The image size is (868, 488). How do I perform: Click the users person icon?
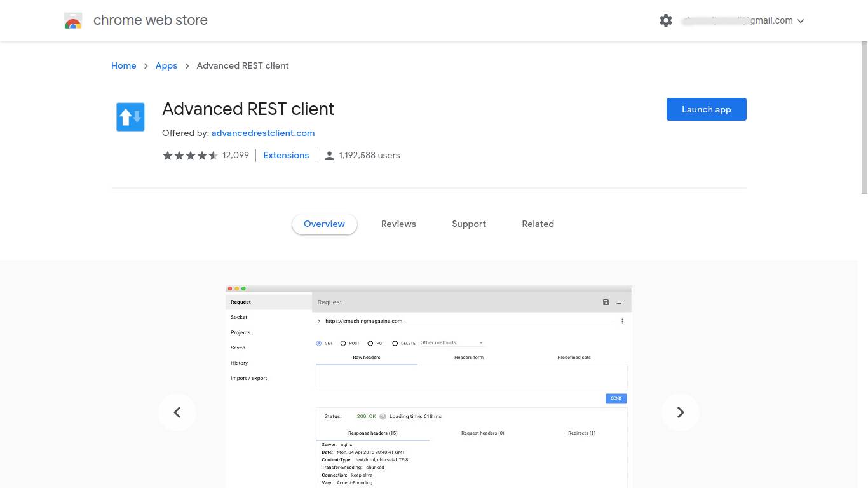click(329, 156)
